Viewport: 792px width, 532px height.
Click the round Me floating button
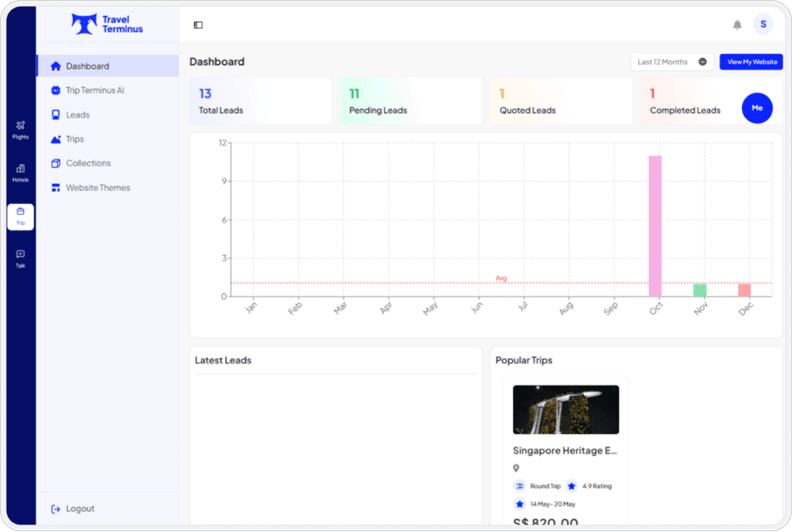[x=756, y=108]
